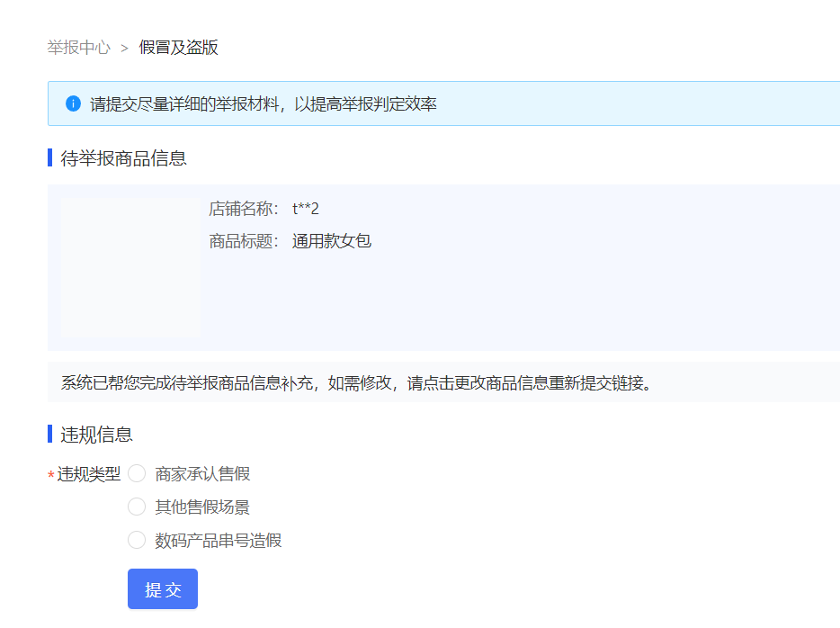The height and width of the screenshot is (628, 840).
Task: Open the 举报中心 breadcrumb link
Action: pos(77,48)
